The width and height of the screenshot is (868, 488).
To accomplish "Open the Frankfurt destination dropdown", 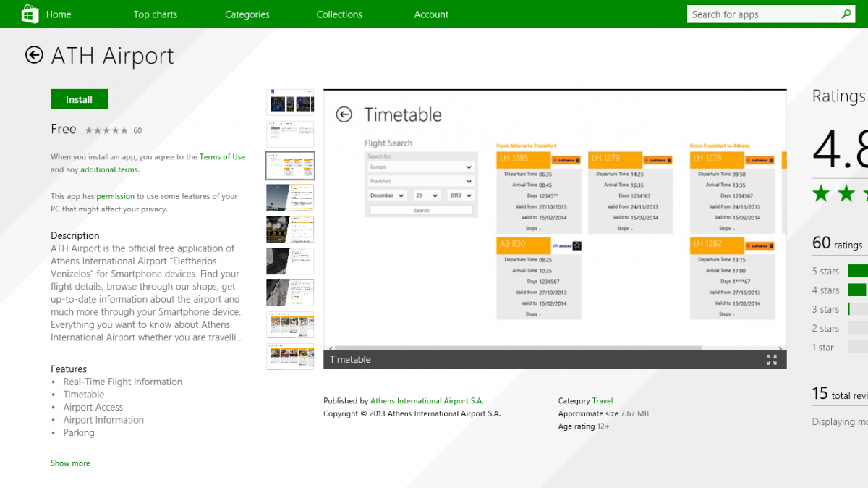I will (x=420, y=181).
